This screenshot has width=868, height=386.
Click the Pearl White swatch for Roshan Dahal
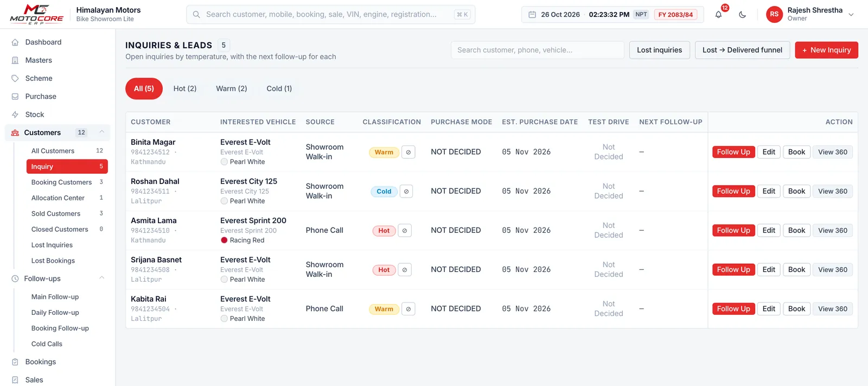(x=224, y=201)
